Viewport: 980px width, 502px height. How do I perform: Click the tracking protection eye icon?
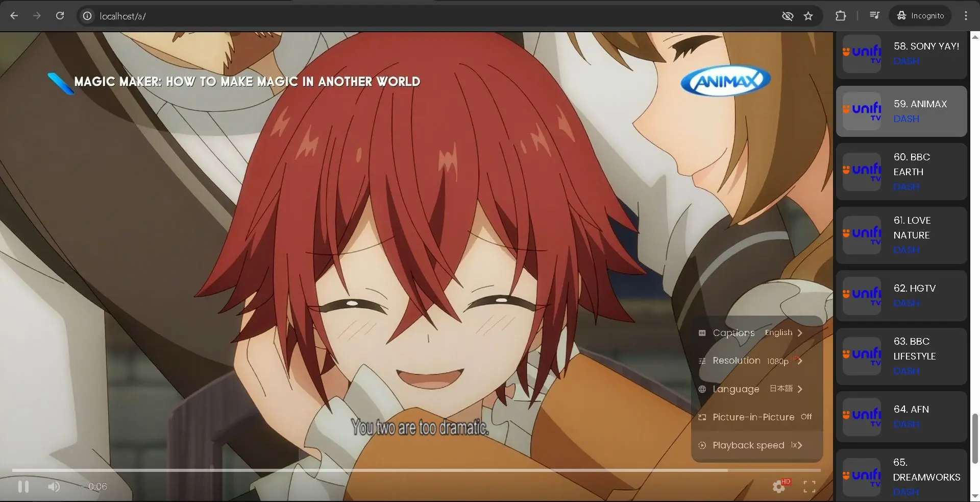[788, 16]
